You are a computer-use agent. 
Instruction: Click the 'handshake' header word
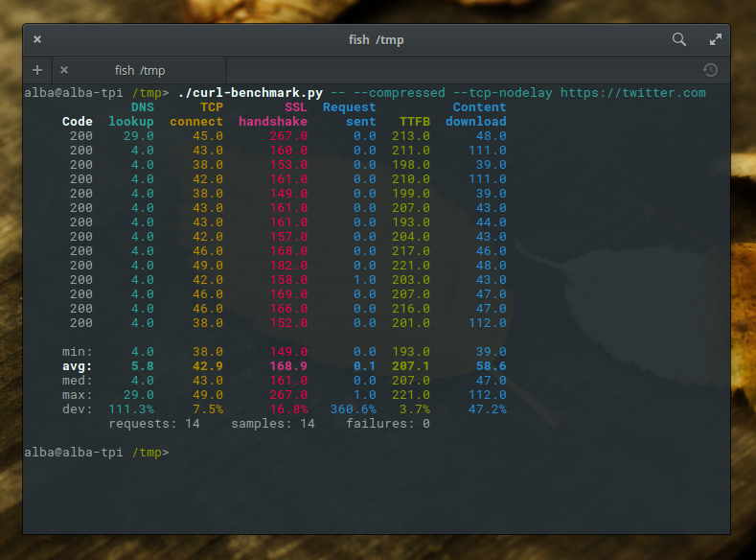273,122
